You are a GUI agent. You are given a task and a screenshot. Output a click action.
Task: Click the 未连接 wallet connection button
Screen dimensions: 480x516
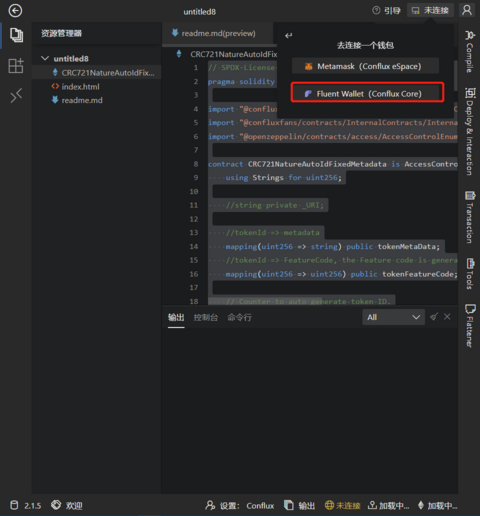tap(430, 10)
